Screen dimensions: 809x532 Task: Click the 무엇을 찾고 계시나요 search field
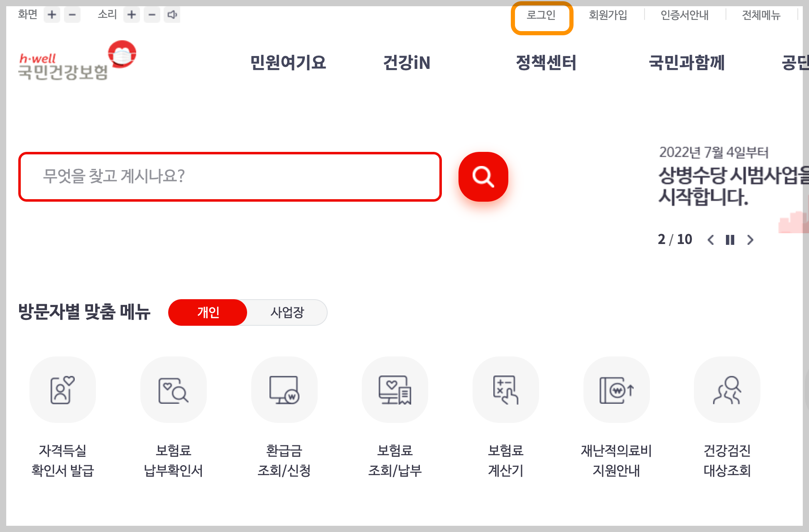(230, 177)
